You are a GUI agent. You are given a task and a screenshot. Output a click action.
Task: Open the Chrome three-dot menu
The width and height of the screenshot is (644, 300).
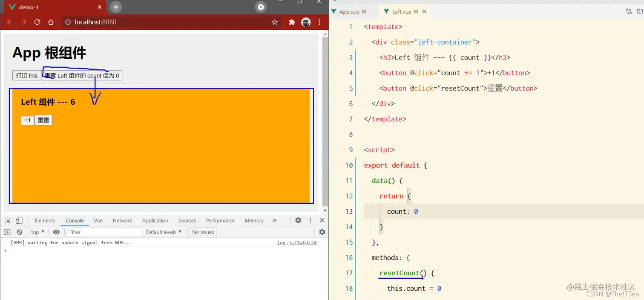coord(319,22)
